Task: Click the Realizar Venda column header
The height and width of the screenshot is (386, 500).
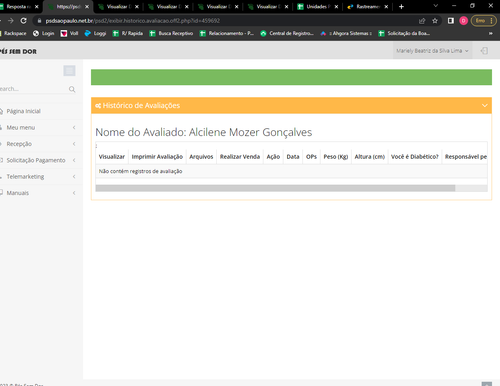Action: tap(240, 156)
